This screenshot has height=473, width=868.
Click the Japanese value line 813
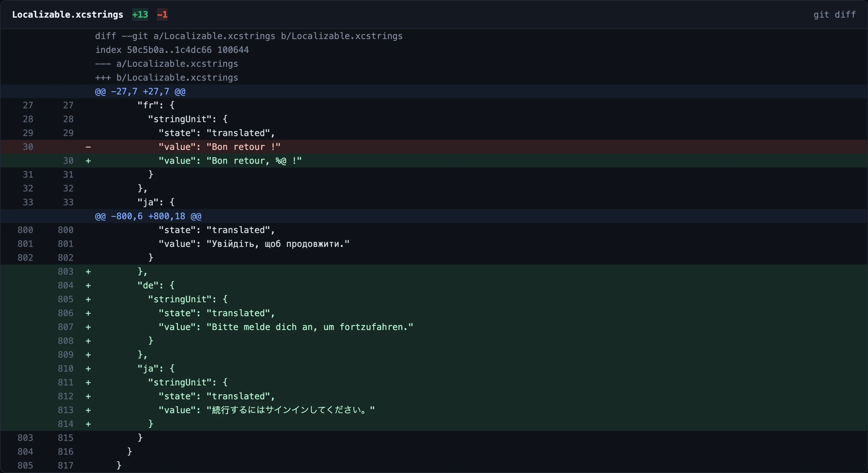coord(434,410)
